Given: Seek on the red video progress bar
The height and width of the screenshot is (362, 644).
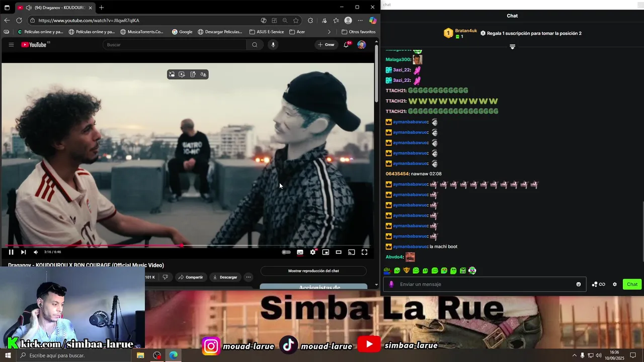Looking at the screenshot, I should pos(187,246).
